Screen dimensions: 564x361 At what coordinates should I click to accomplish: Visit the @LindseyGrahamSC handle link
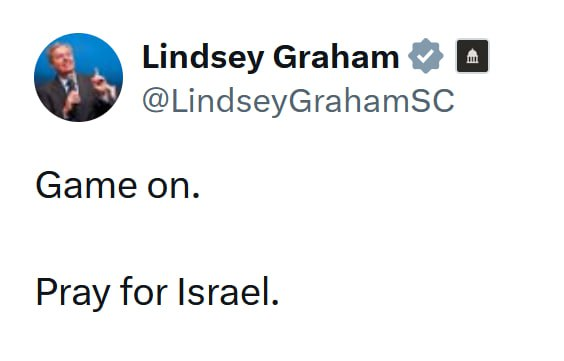pyautogui.click(x=298, y=101)
